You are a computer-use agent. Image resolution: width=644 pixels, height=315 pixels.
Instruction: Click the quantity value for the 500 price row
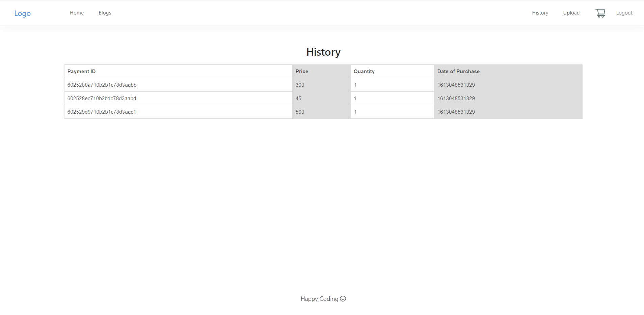pyautogui.click(x=355, y=112)
